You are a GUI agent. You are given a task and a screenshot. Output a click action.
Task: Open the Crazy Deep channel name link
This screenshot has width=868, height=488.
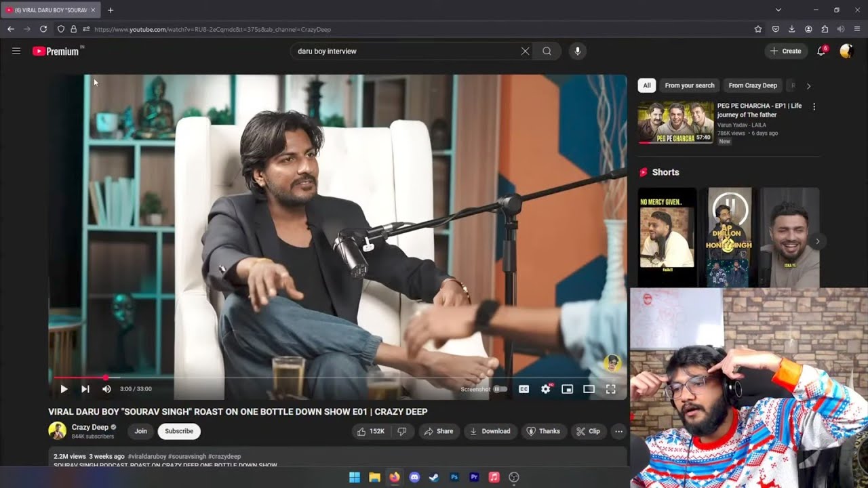point(90,428)
